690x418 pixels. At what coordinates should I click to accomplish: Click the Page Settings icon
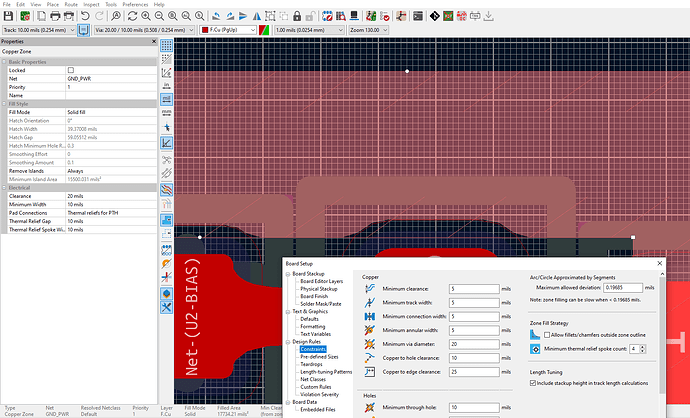tap(41, 16)
